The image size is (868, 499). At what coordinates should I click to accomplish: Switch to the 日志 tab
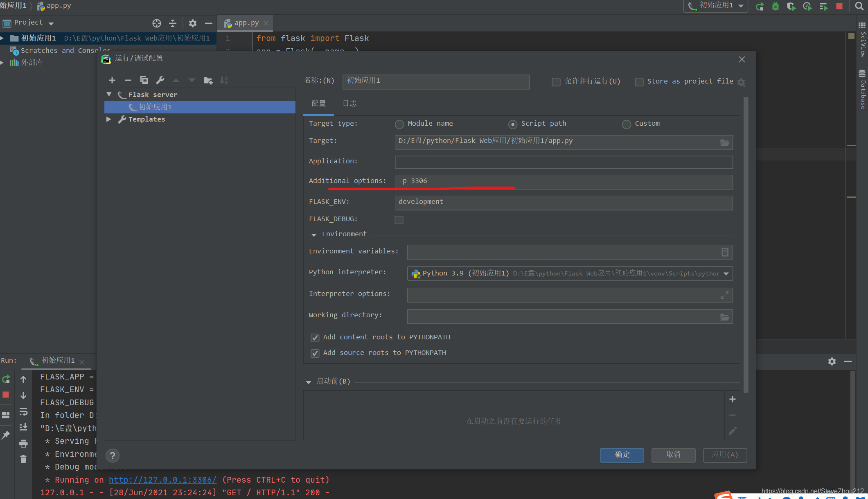tap(349, 104)
